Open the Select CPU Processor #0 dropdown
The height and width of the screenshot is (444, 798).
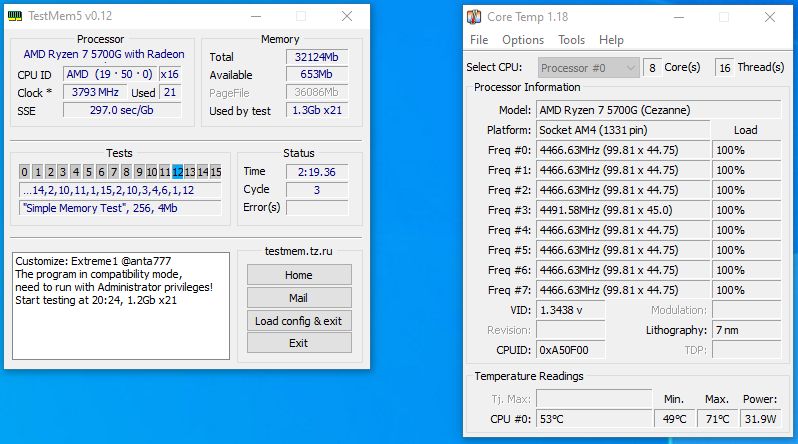click(x=588, y=67)
